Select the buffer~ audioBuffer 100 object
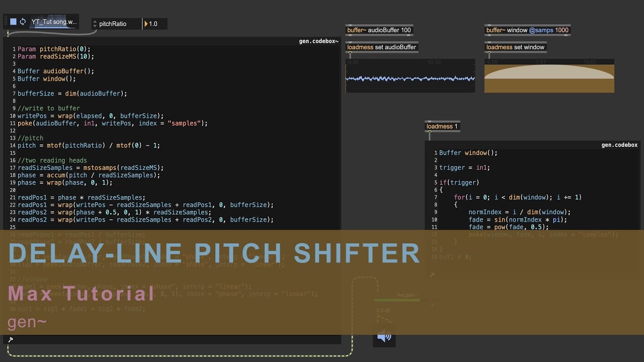Image resolution: width=644 pixels, height=362 pixels. pyautogui.click(x=379, y=30)
